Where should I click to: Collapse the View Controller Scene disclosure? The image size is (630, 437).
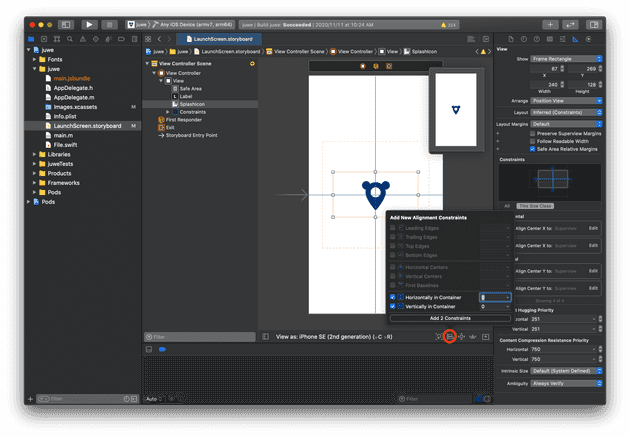(x=147, y=63)
